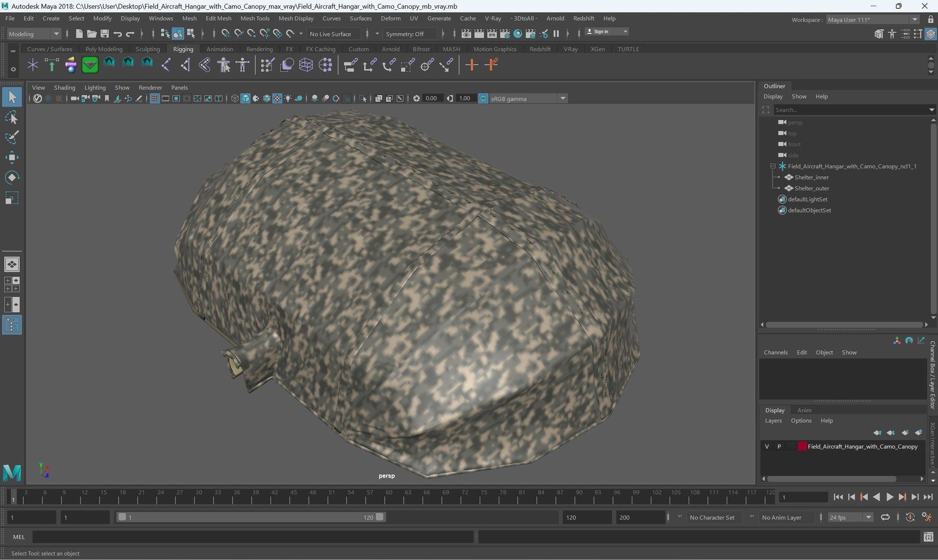Toggle isolate select in viewport

[363, 99]
